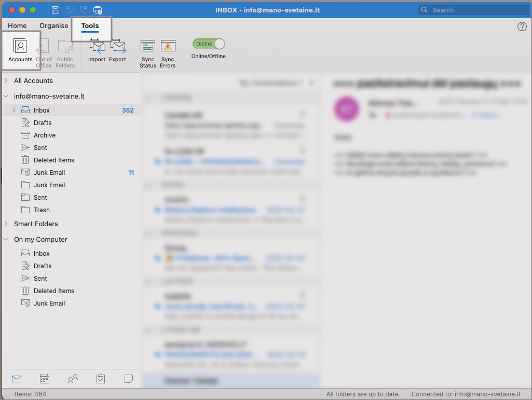The image size is (532, 400).
Task: Switch to People contacts view
Action: 73,379
